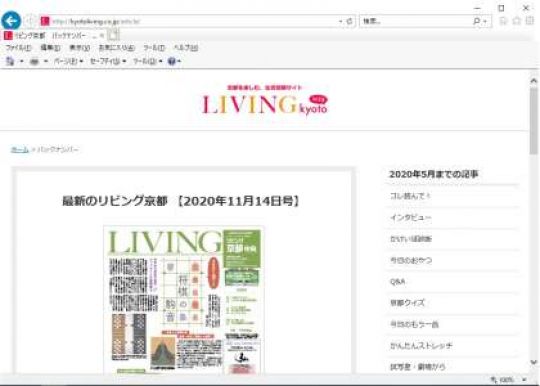The width and height of the screenshot is (540, 386).
Task: Click the scrollbar up arrow
Action: [x=533, y=81]
